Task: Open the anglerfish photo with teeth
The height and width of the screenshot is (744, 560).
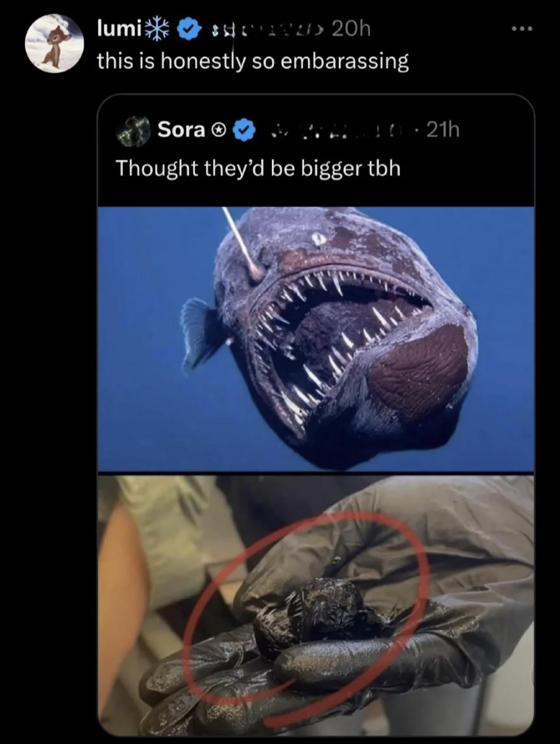Action: 316,339
